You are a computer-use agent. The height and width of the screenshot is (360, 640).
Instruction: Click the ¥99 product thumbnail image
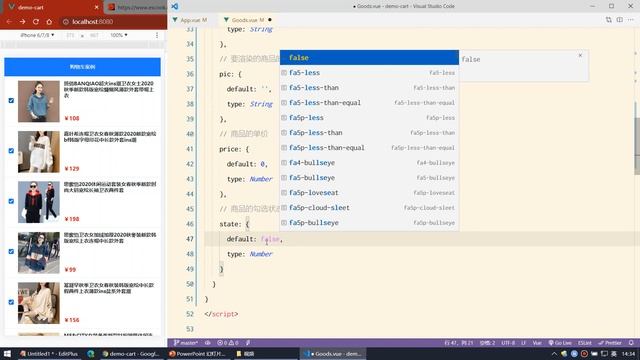[x=39, y=253]
